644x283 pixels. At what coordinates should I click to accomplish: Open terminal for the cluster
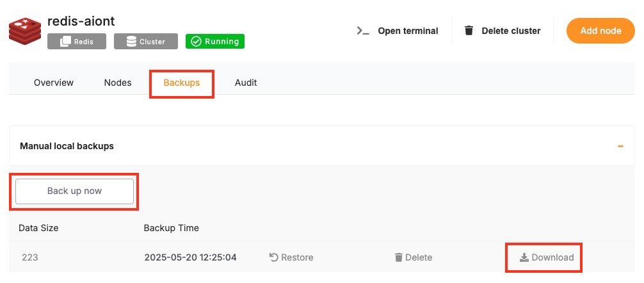point(398,31)
